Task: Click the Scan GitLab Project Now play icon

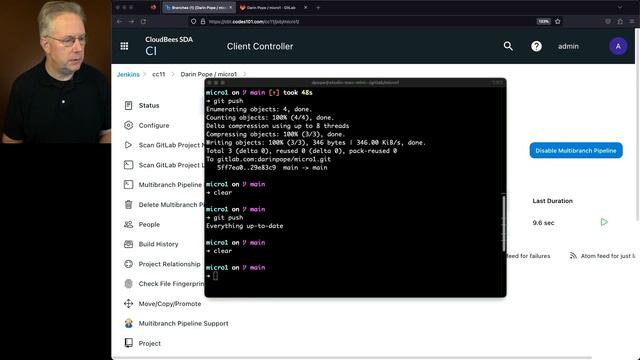Action: click(128, 145)
